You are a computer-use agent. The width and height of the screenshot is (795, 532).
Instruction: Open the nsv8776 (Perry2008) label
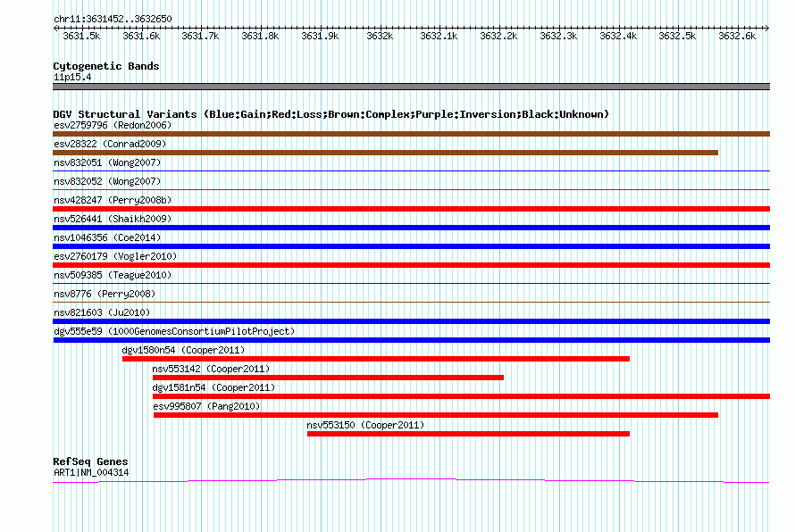pyautogui.click(x=105, y=294)
